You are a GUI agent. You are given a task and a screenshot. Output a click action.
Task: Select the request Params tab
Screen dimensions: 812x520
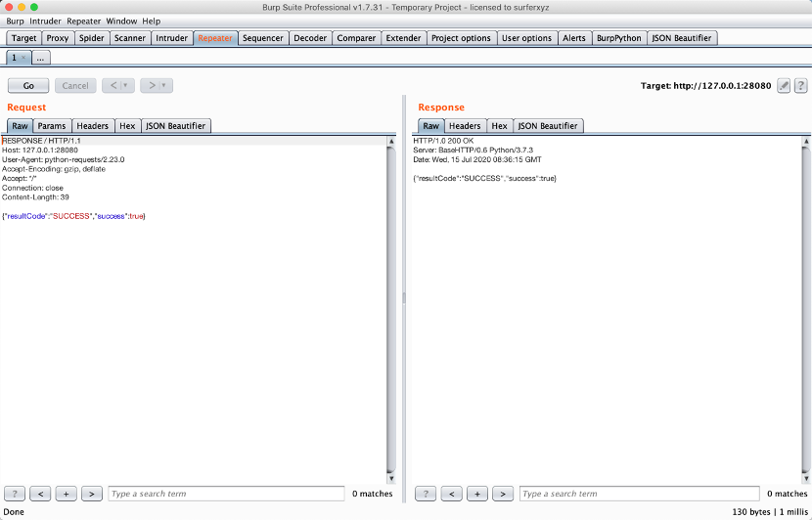pyautogui.click(x=52, y=126)
